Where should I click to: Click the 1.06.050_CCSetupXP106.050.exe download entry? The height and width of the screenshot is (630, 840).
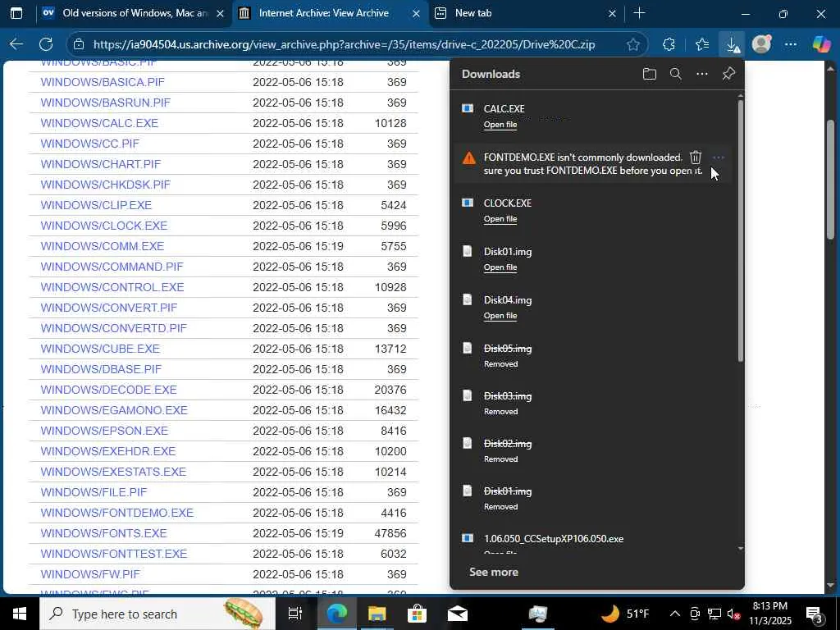[x=592, y=543]
